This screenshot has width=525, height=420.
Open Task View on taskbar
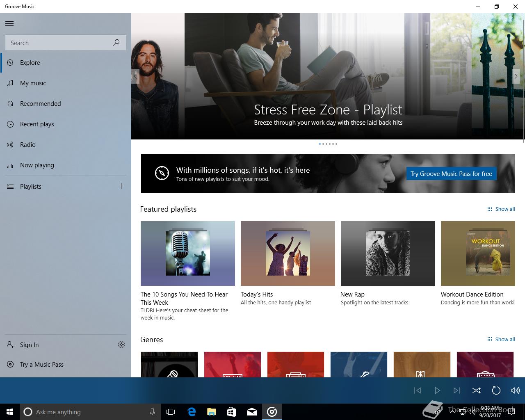pyautogui.click(x=171, y=412)
